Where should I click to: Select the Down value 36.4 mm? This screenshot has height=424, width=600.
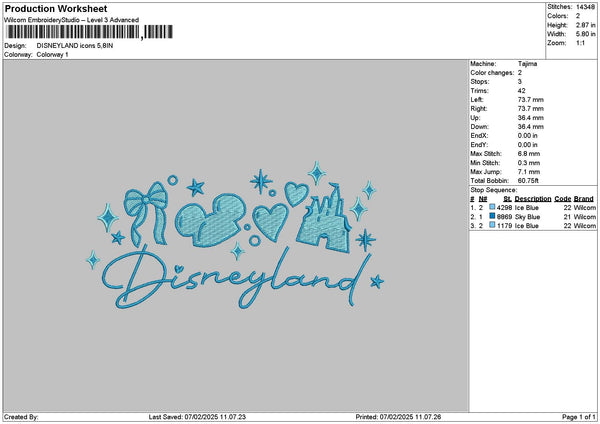[530, 127]
